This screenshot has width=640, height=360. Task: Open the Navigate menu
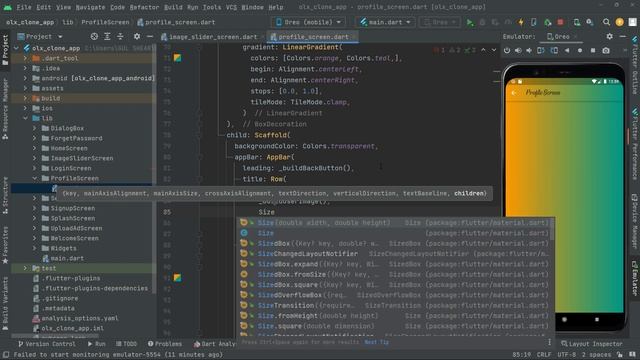90,7
